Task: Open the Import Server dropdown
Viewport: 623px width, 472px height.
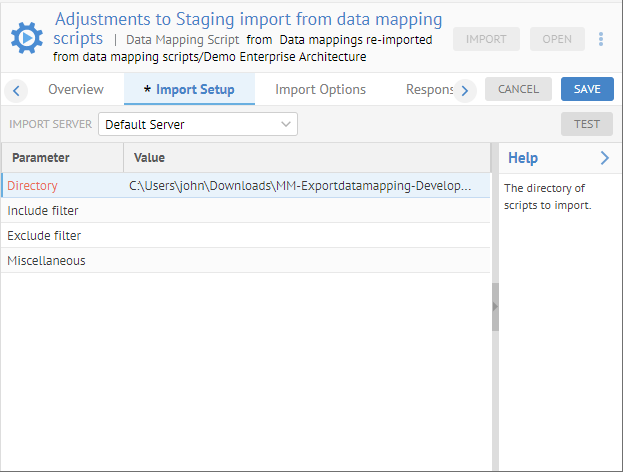Action: (x=197, y=124)
